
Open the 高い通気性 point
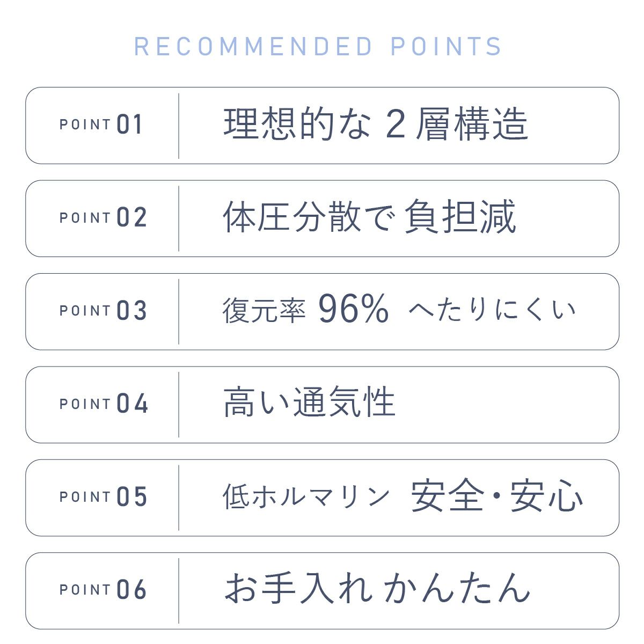click(309, 403)
